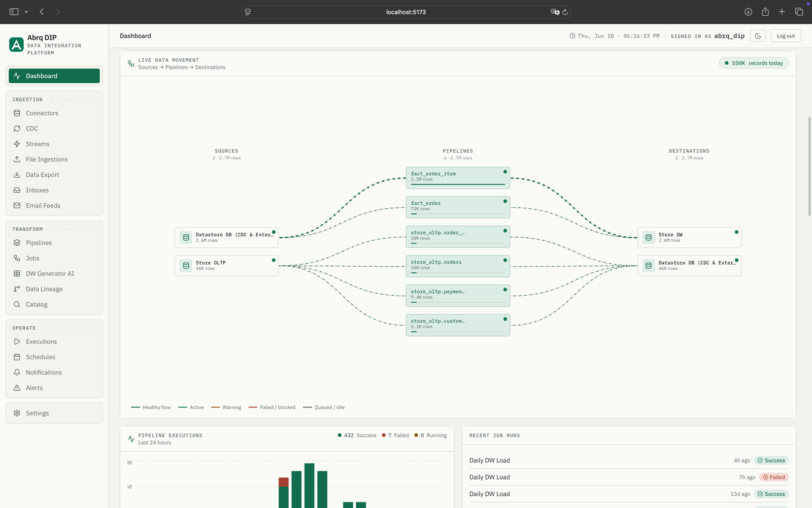Open Streams in the sidebar
The height and width of the screenshot is (508, 812).
coord(54,144)
